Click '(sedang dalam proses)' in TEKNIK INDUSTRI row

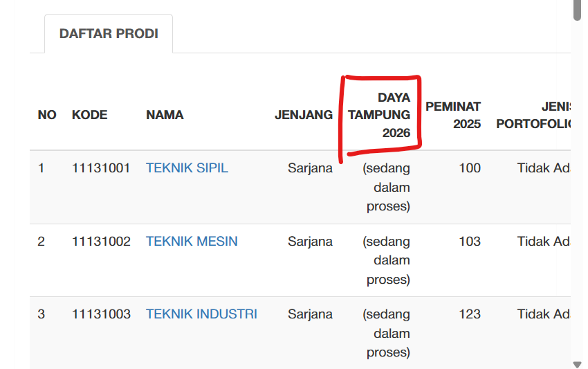(386, 333)
